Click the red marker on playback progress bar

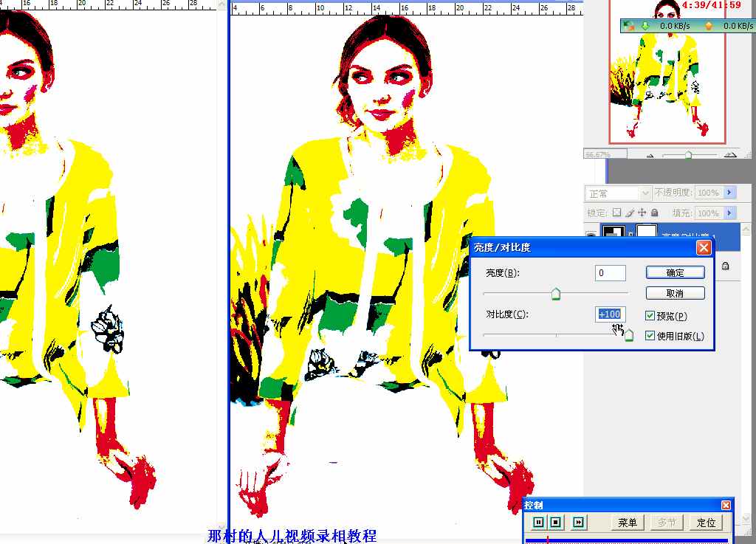click(548, 540)
